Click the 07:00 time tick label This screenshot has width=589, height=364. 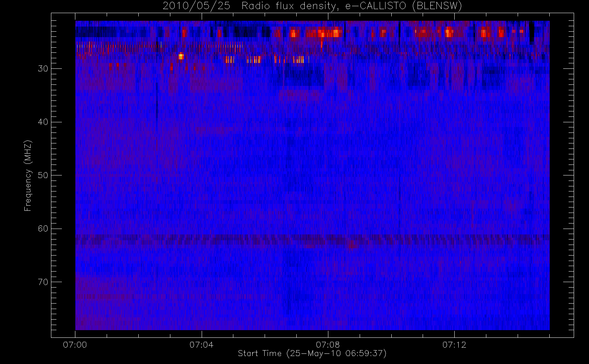(75, 345)
